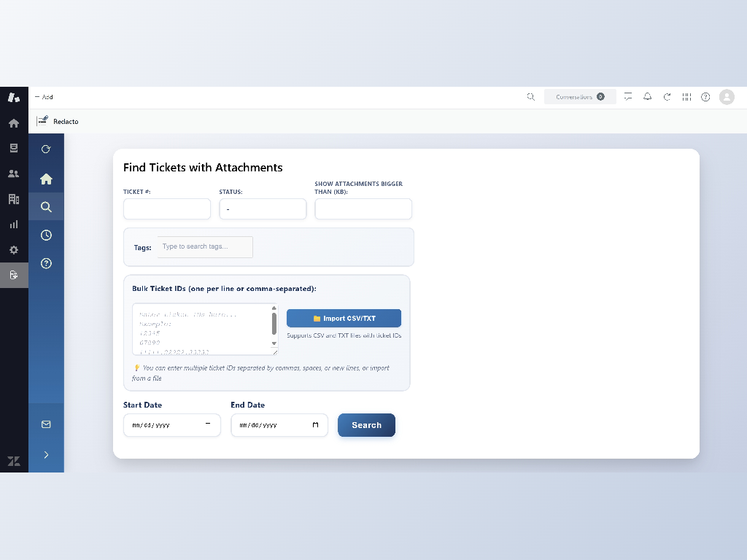The image size is (747, 560).
Task: Open the Customers icon in Zendesk sidebar
Action: tap(14, 174)
